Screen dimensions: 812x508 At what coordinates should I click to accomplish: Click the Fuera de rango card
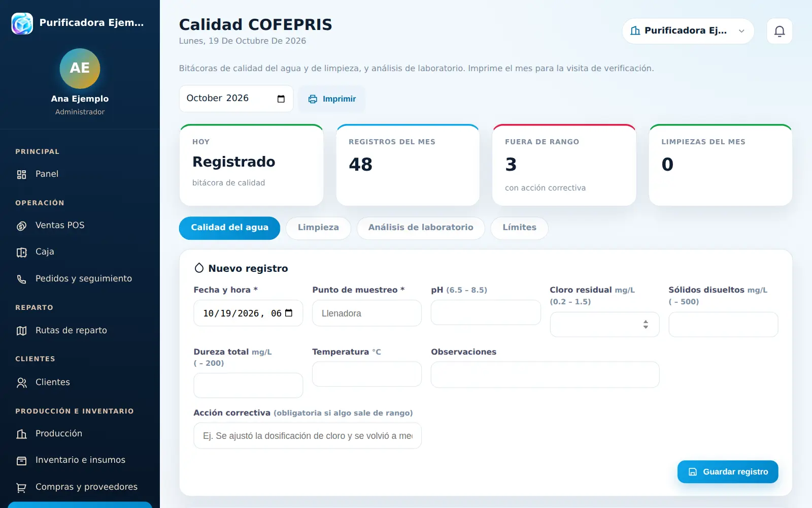(x=564, y=165)
